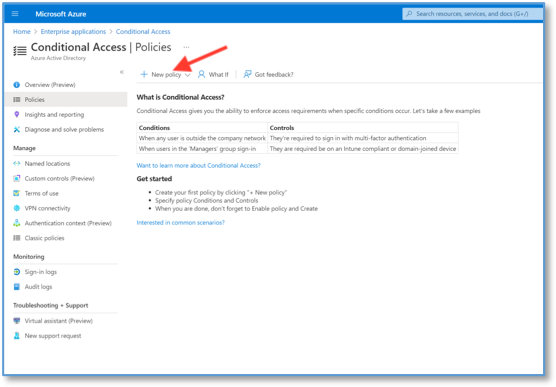Open New support request

coord(53,336)
